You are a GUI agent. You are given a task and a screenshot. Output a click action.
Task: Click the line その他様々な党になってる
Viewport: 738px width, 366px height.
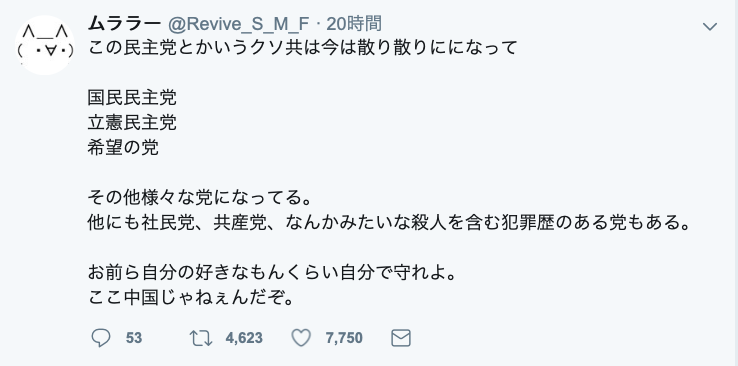tap(200, 198)
